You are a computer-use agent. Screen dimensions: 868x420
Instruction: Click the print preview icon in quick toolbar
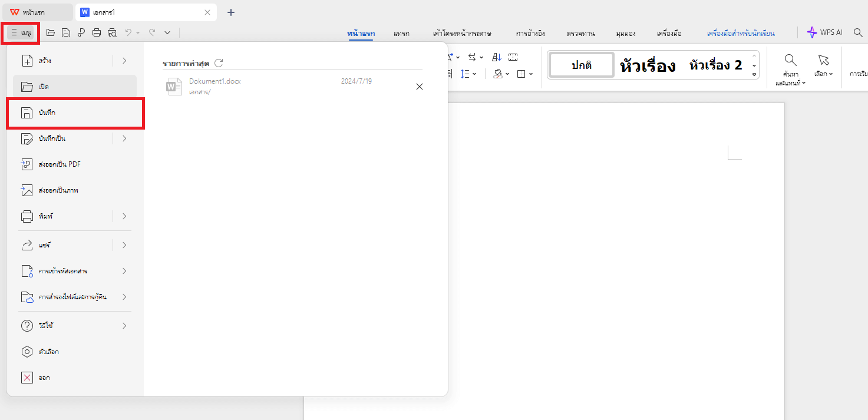(x=112, y=32)
